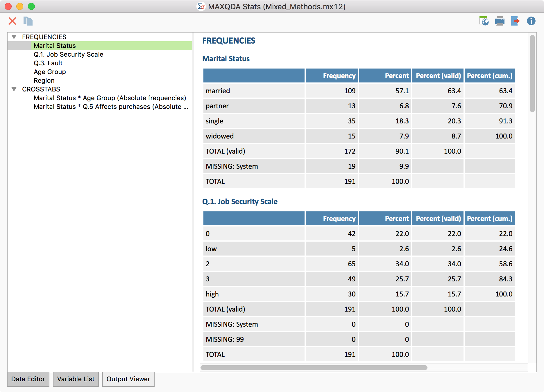Click the 'MISSING: 99' row label

(225, 339)
